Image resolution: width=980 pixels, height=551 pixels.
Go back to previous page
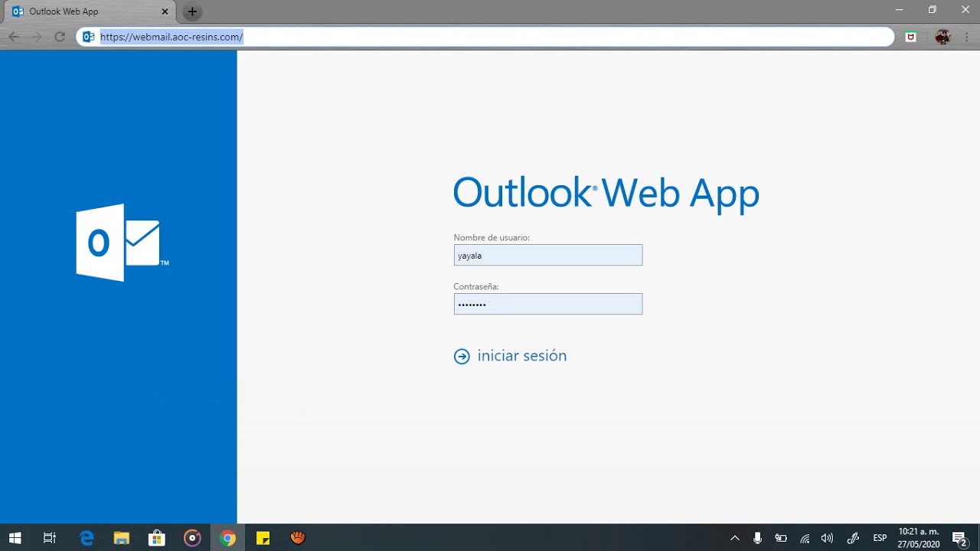click(14, 37)
